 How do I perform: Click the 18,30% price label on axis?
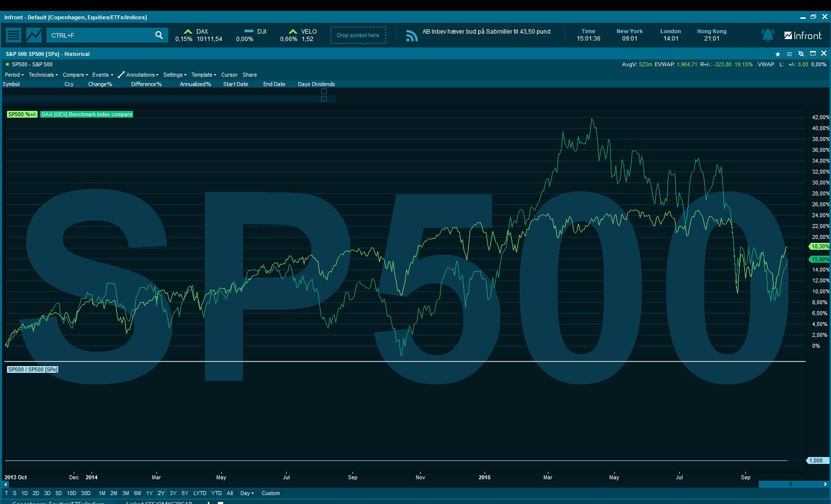pos(820,246)
